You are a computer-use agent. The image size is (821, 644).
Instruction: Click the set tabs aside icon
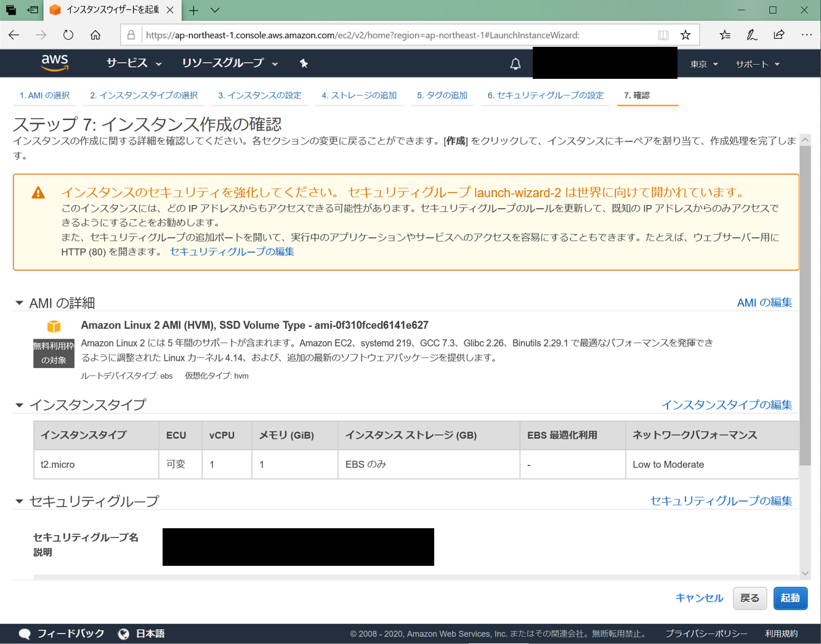33,10
